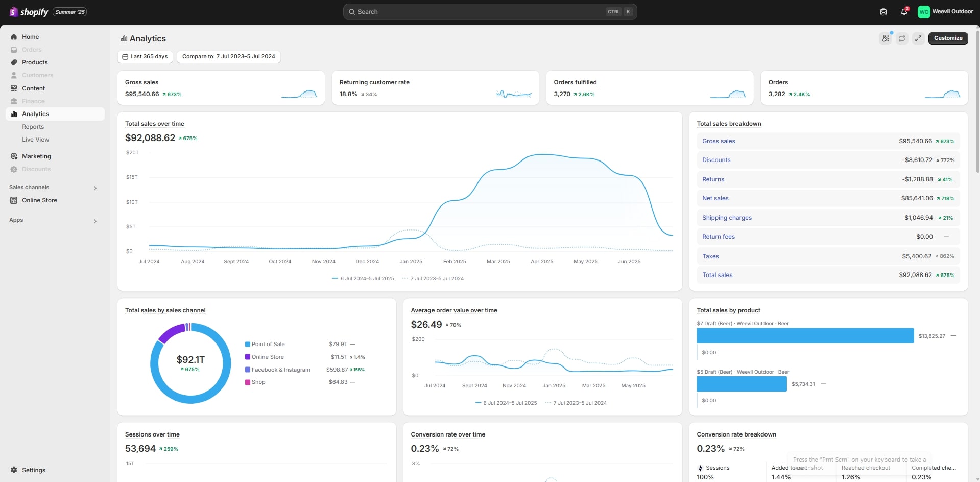Viewport: 980px width, 482px height.
Task: Click the $7 Draft (Beer) sales bar
Action: tap(805, 336)
